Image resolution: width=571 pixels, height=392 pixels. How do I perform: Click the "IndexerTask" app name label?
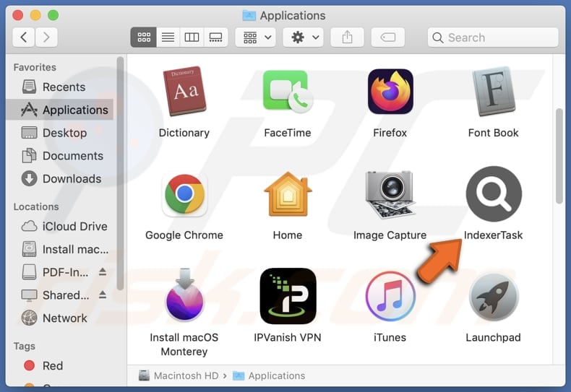tap(494, 235)
